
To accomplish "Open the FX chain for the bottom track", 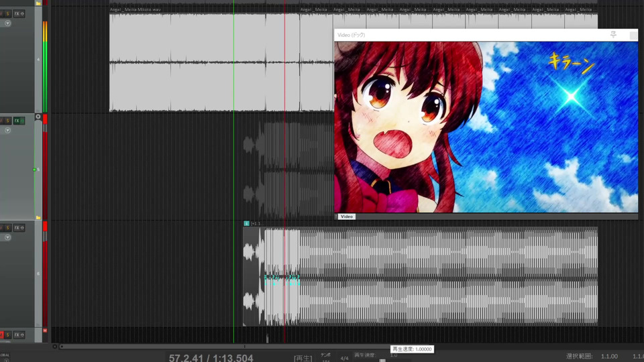I will pyautogui.click(x=16, y=335).
